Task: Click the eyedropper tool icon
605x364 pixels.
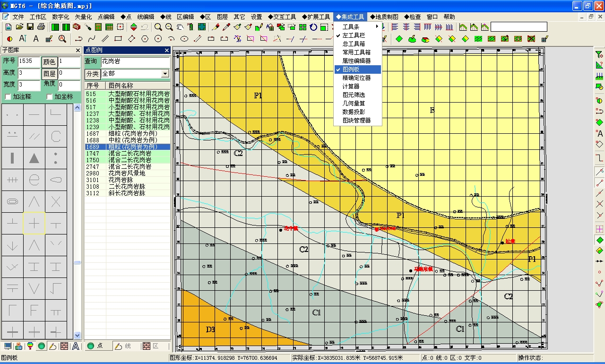Action: click(x=226, y=27)
